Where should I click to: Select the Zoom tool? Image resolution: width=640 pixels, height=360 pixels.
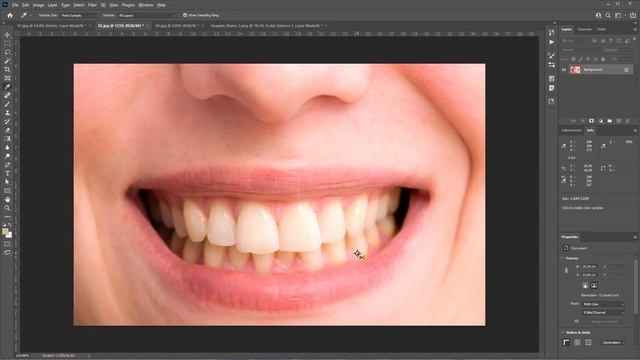(7, 208)
